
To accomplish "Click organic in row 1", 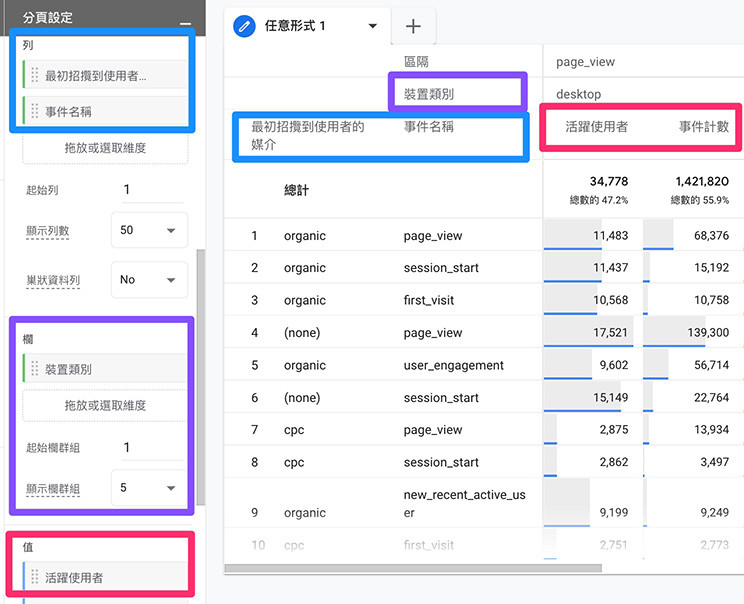I will point(305,236).
